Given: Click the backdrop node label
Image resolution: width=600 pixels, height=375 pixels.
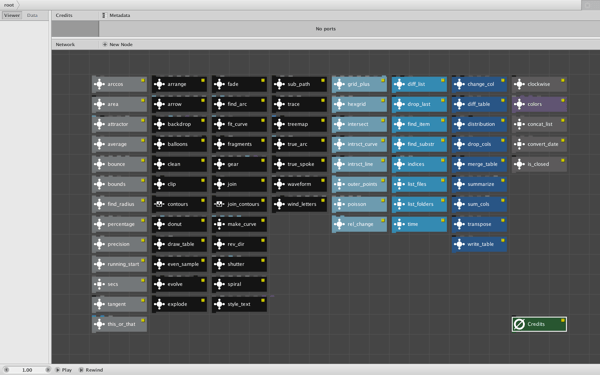Looking at the screenshot, I should (179, 124).
